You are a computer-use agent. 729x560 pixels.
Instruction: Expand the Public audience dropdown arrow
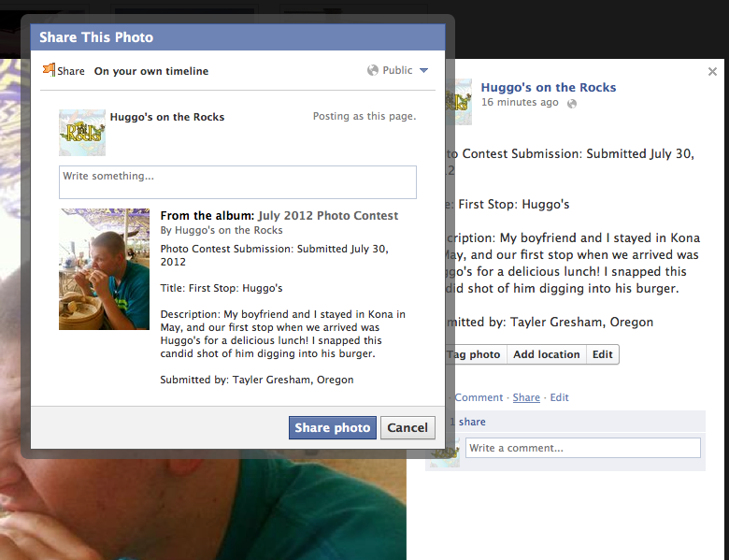click(x=423, y=71)
